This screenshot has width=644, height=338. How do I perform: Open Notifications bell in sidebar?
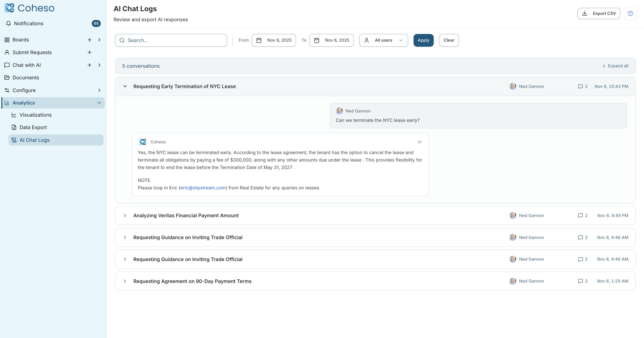click(9, 23)
